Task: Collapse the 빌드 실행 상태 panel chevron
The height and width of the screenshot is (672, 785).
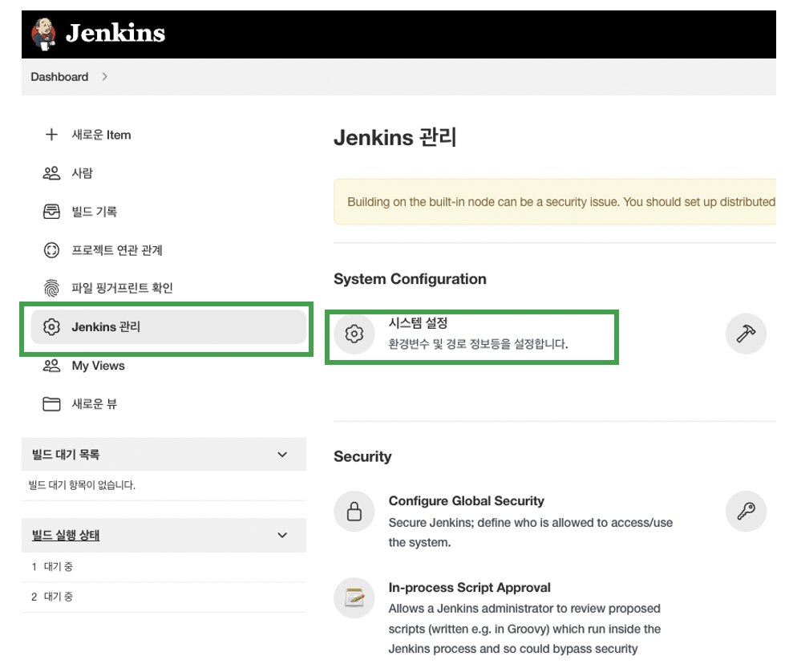Action: [x=282, y=536]
